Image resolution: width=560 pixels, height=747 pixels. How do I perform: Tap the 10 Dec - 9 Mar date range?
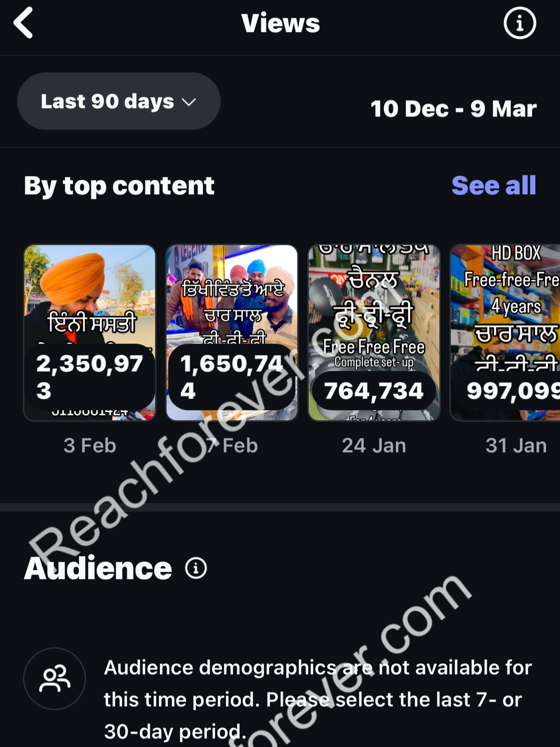pos(454,109)
